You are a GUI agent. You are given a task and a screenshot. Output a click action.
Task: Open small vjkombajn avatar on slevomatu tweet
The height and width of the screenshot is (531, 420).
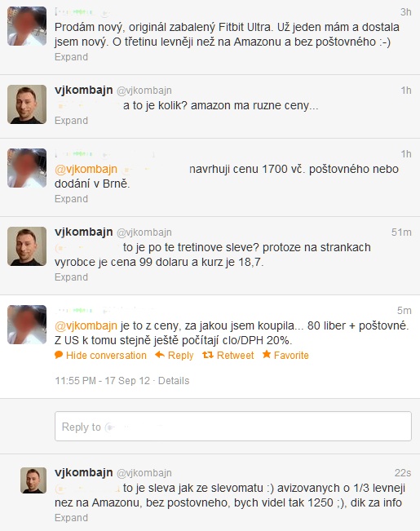point(33,480)
